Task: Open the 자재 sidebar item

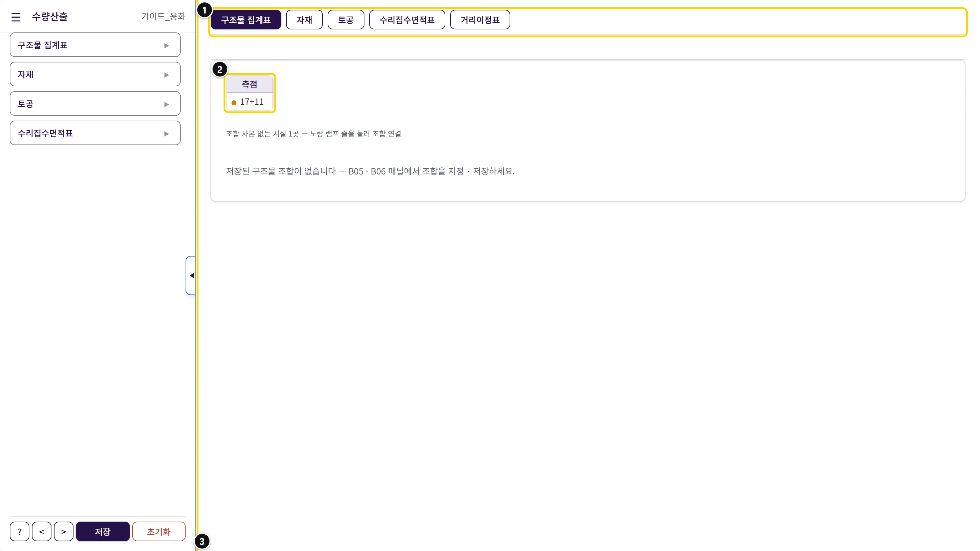Action: [x=95, y=74]
